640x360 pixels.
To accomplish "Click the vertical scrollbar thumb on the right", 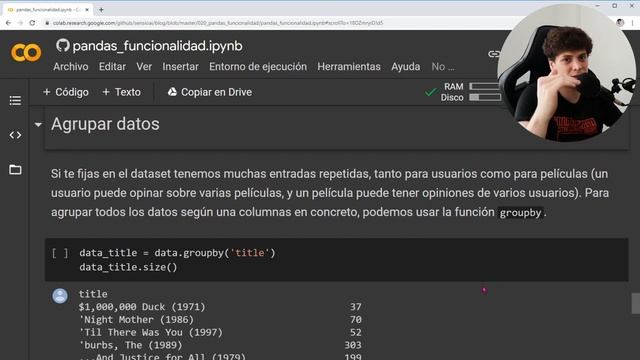I will (x=636, y=303).
